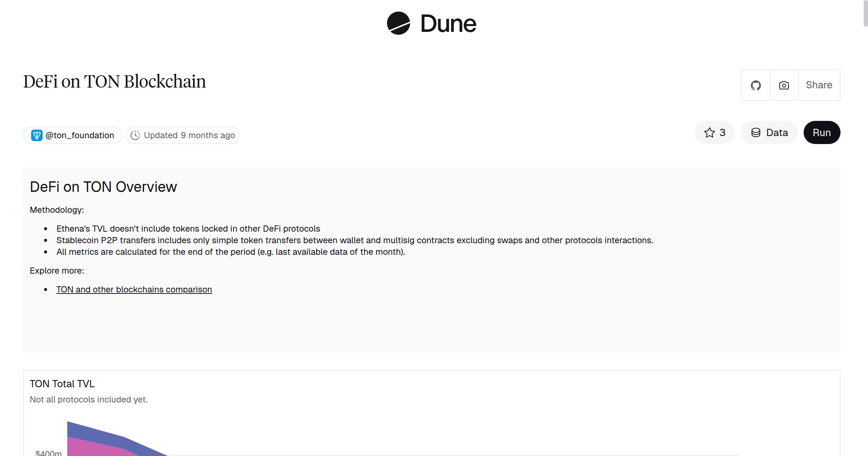This screenshot has width=868, height=456.
Task: Select the GitHub octocat symbol
Action: [756, 85]
